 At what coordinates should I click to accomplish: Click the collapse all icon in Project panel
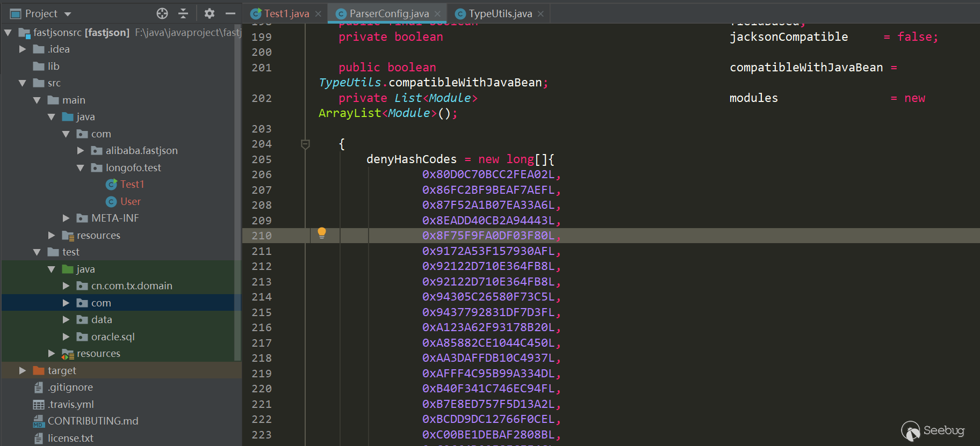tap(183, 13)
